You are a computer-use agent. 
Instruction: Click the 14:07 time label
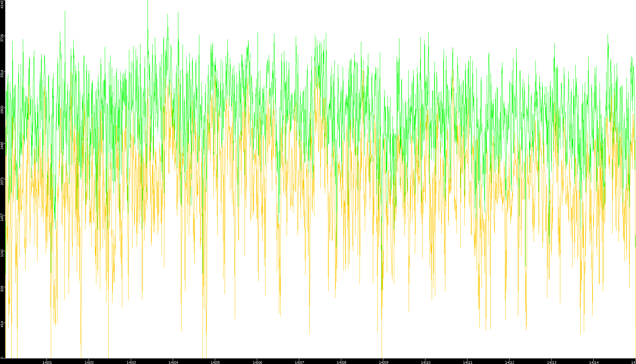coord(299,362)
